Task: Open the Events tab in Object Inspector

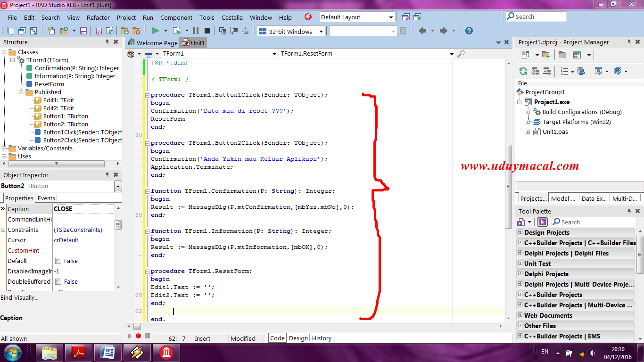Action: point(46,198)
